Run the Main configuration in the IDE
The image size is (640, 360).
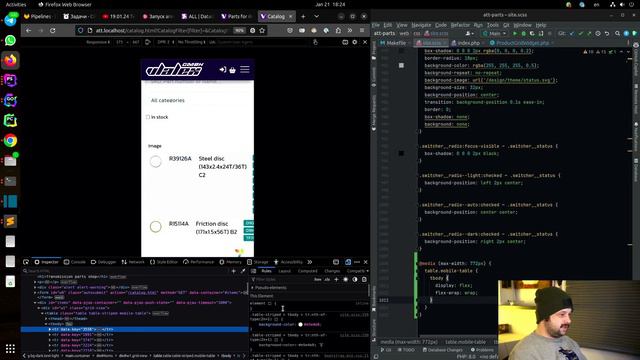point(515,33)
